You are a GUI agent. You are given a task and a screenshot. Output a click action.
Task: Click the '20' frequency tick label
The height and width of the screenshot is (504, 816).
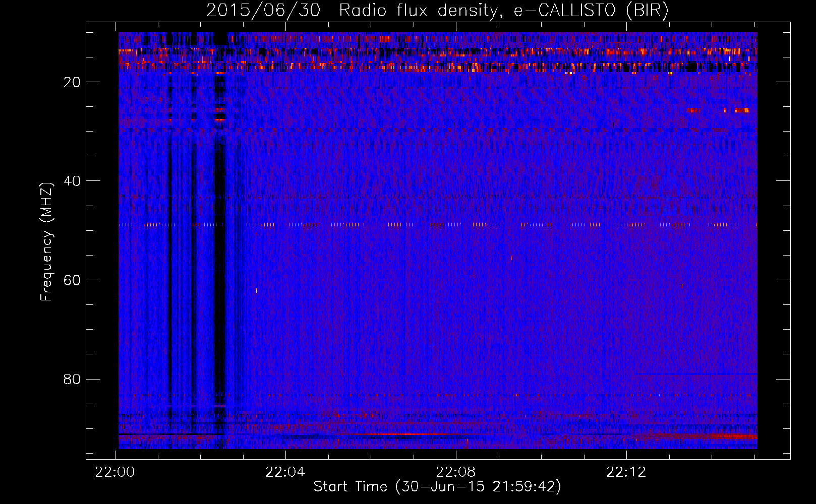tap(72, 82)
